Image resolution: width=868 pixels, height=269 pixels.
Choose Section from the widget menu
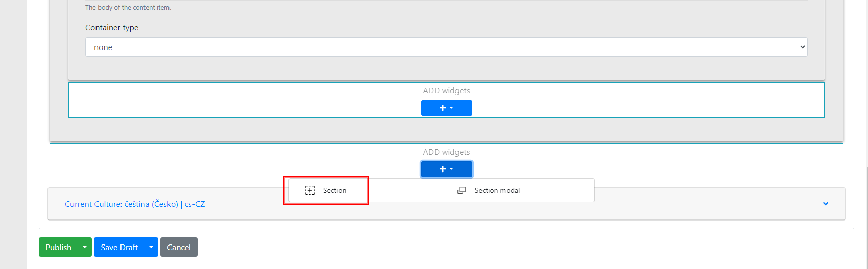tap(334, 190)
